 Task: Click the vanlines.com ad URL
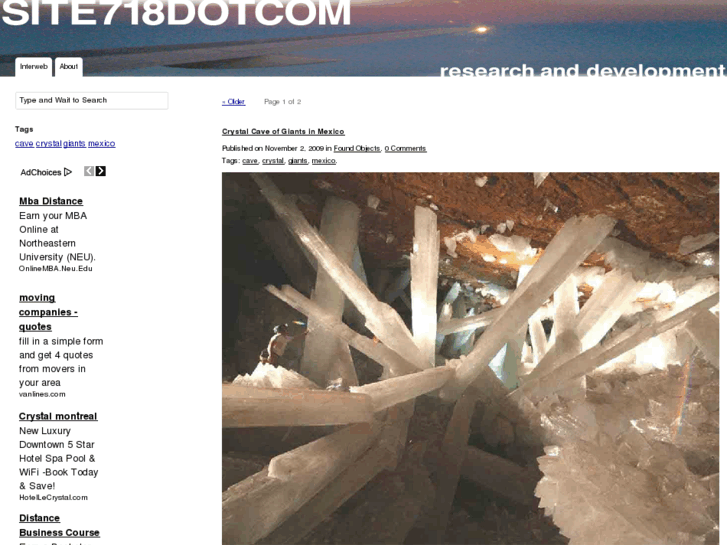click(42, 394)
